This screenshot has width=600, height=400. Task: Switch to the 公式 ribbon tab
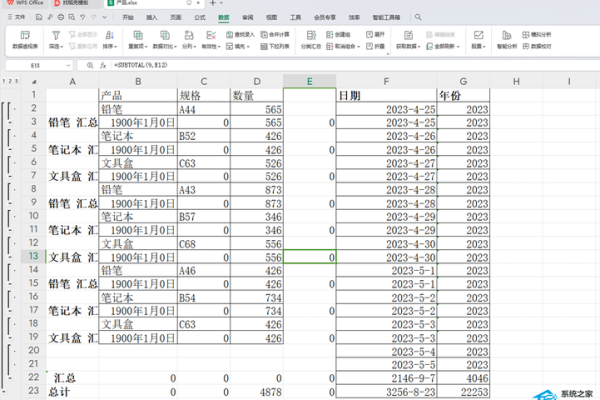(200, 18)
